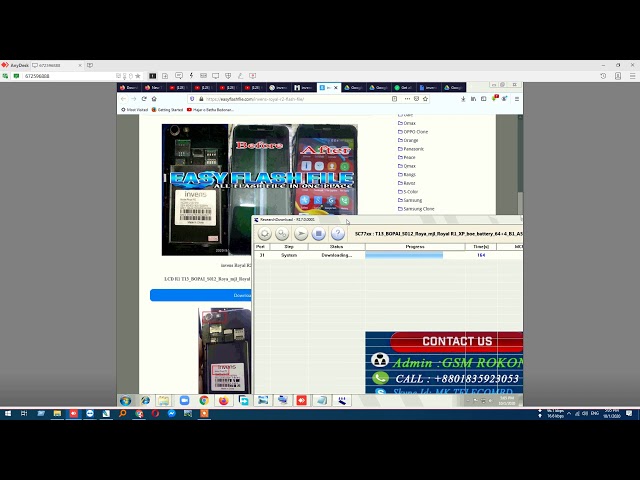Open ResearchDownload help question mark icon

(x=338, y=233)
